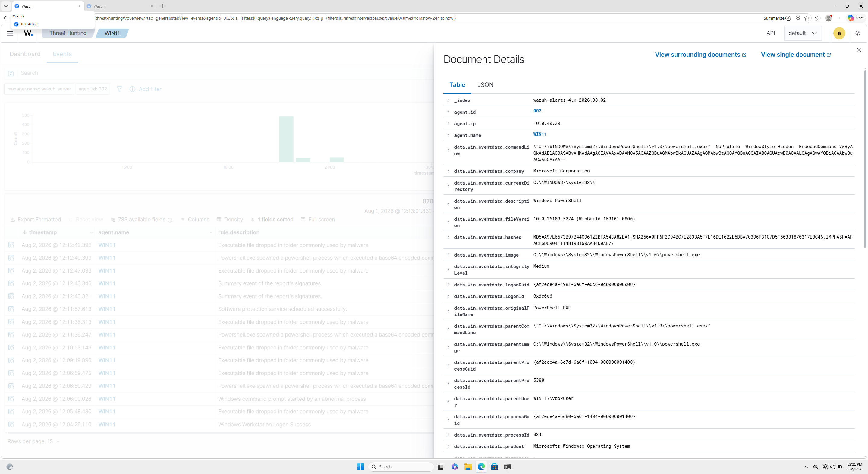Open a new browser tab
The height and width of the screenshot is (474, 868).
pyautogui.click(x=162, y=6)
